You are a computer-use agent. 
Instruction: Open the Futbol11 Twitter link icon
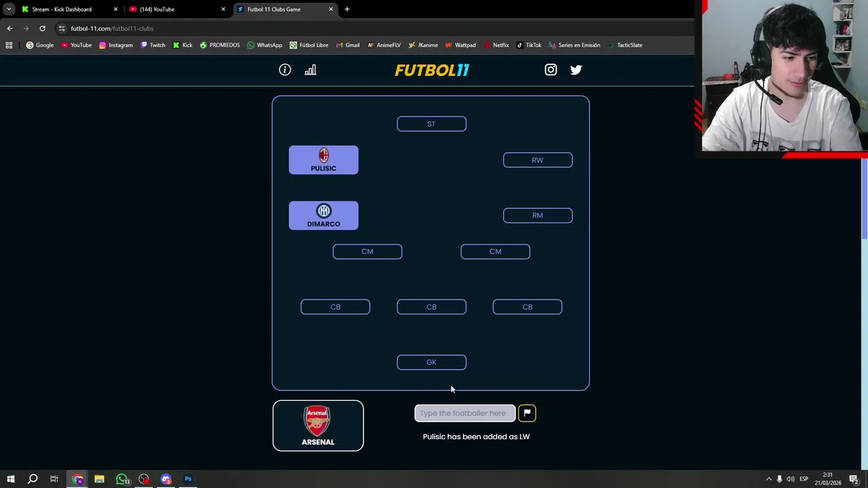[576, 70]
